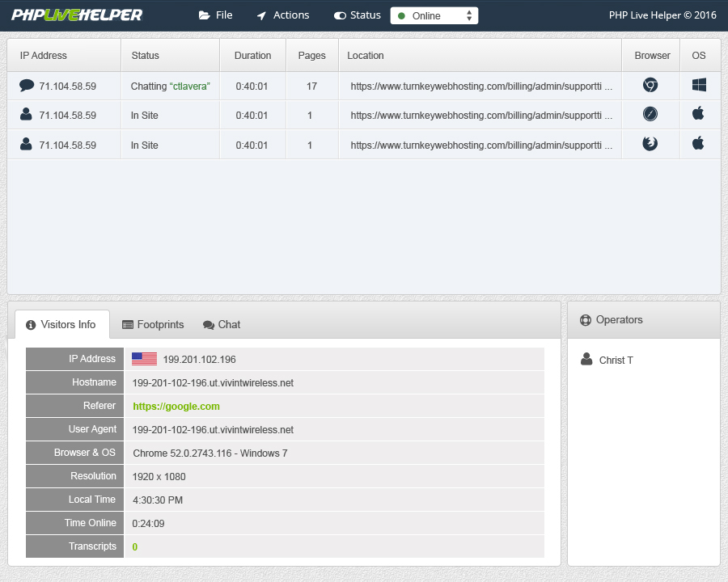Click the operator icon beside Christ T
The image size is (728, 582).
586,360
